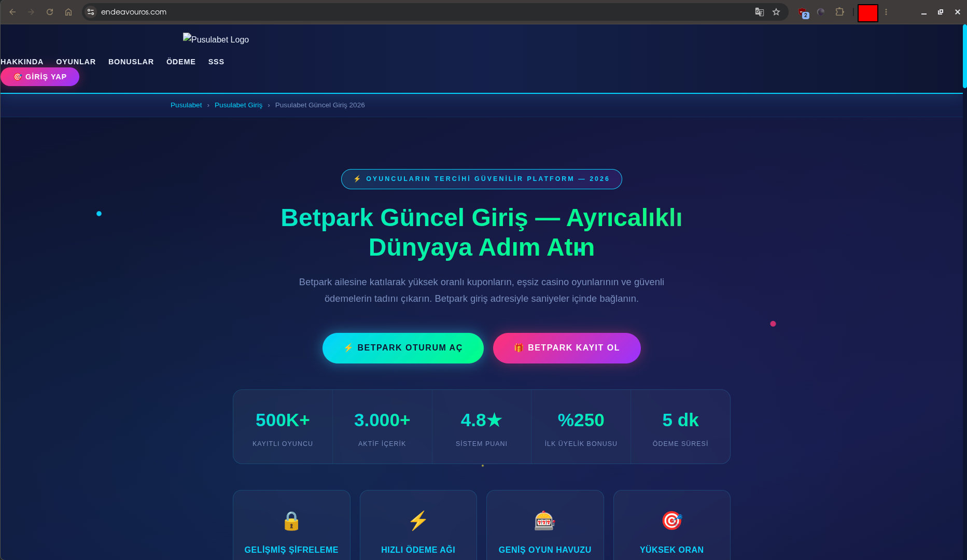Follow the Pusulabet breadcrumb link
Viewport: 967px width, 560px height.
[186, 105]
